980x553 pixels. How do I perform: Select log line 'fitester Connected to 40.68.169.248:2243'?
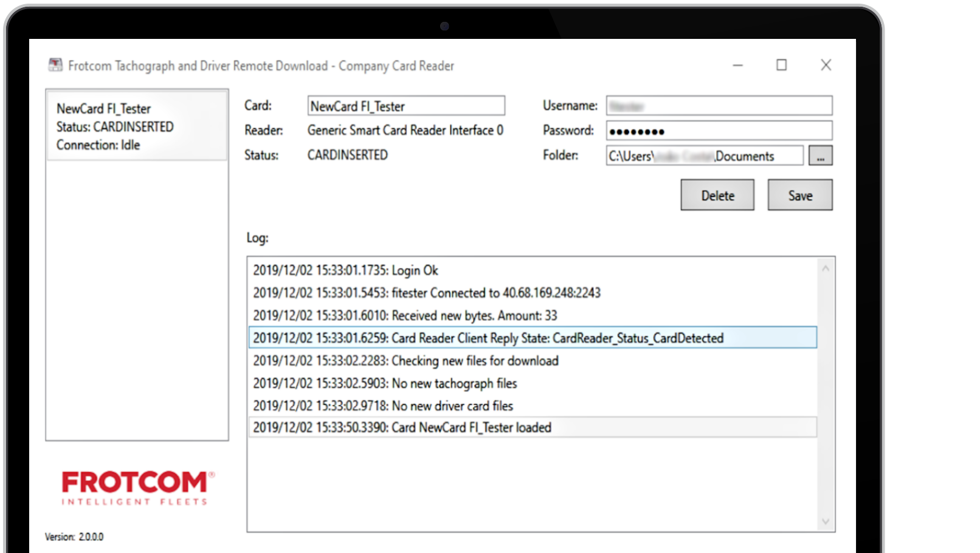(533, 293)
